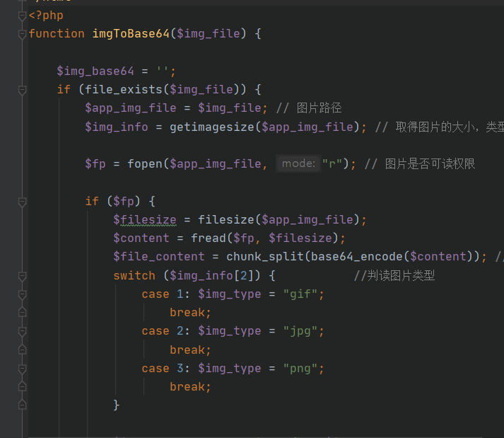Click the 图片路径 comment
This screenshot has width=504, height=438.
(309, 108)
